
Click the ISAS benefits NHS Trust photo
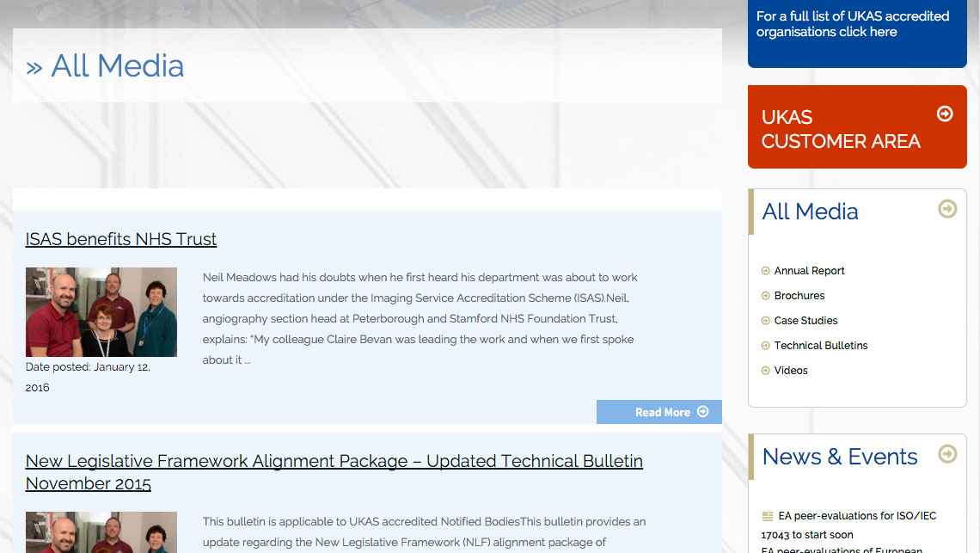101,312
